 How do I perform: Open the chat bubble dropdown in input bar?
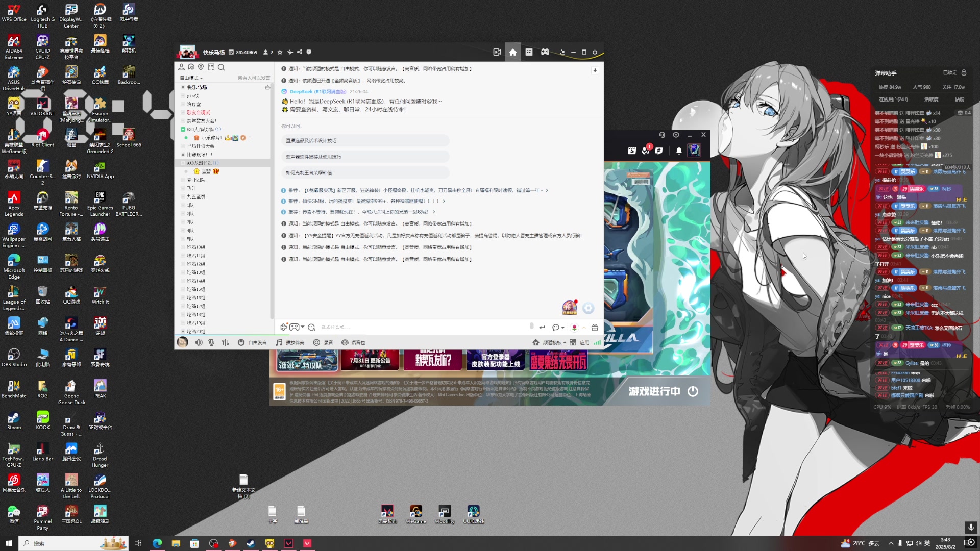click(558, 328)
